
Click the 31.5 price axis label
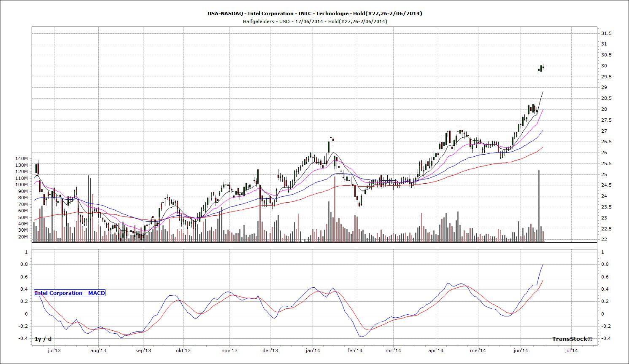click(x=606, y=33)
